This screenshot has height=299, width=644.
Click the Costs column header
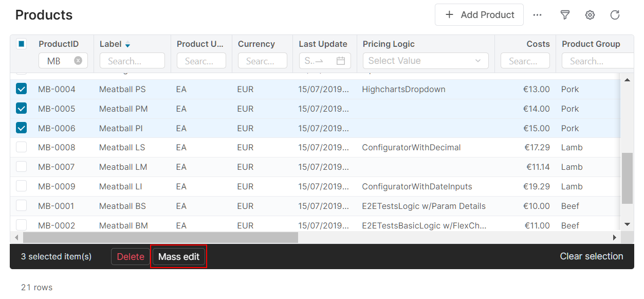538,44
